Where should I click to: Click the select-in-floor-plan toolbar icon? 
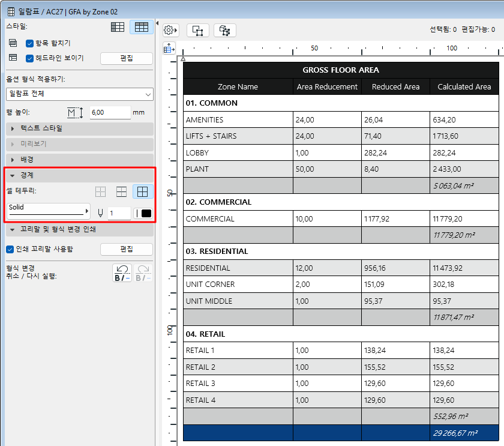pos(198,30)
